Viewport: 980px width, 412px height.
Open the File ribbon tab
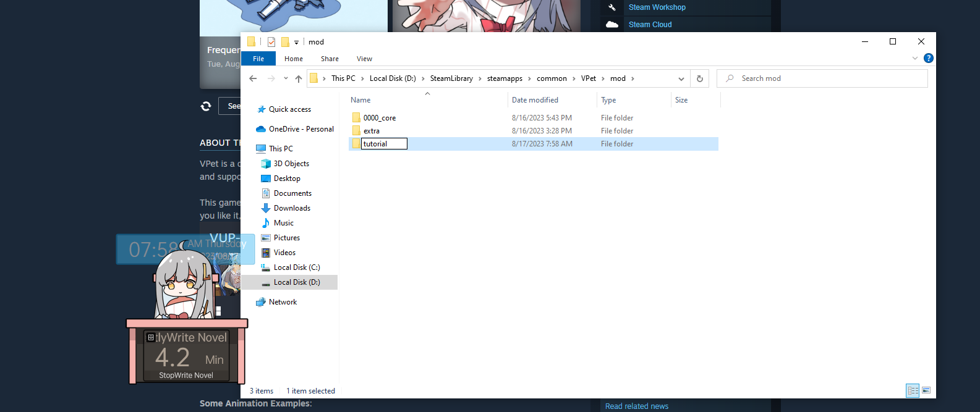(x=258, y=59)
